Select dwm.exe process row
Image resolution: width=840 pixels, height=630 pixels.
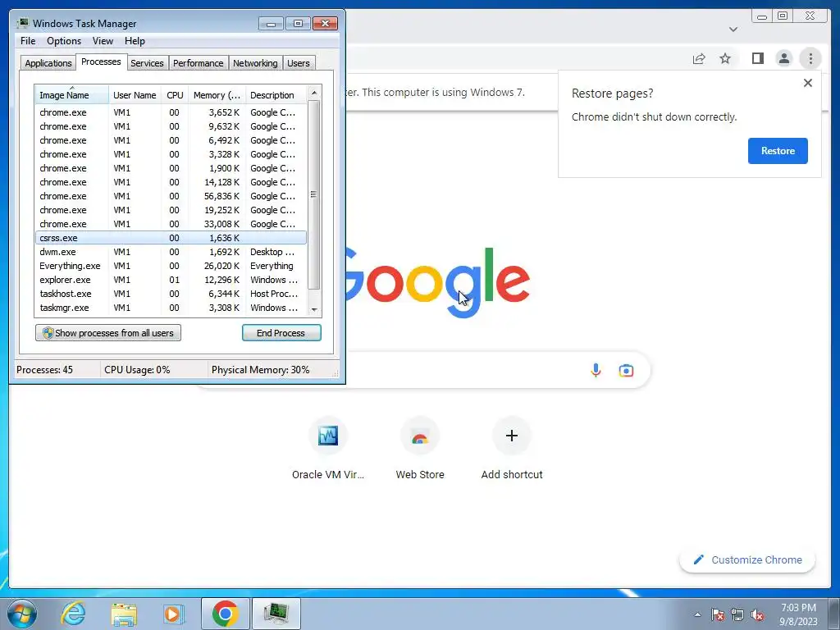click(x=171, y=252)
